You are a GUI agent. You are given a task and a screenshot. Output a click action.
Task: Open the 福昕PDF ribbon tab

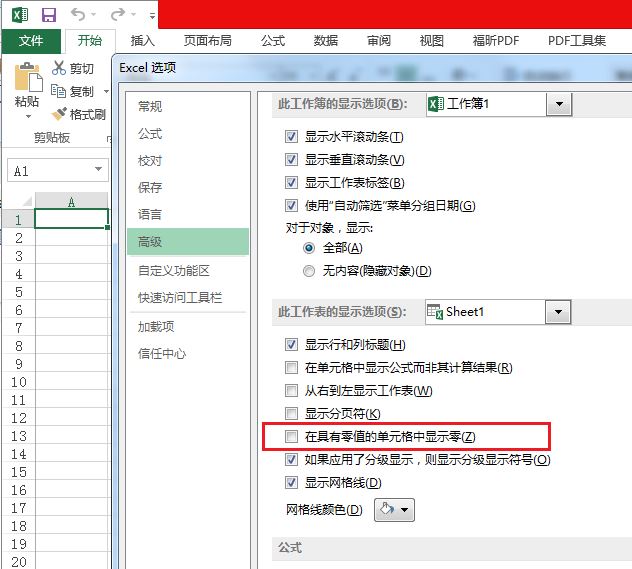[x=496, y=41]
